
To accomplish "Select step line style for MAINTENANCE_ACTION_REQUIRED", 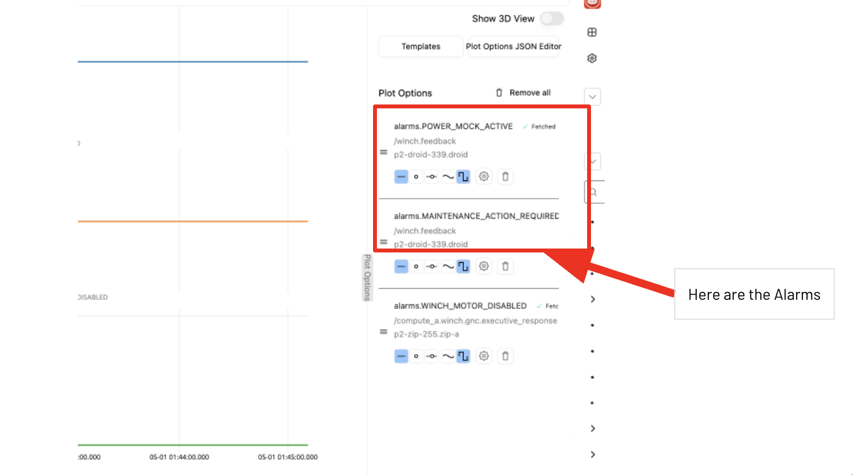I will point(463,266).
